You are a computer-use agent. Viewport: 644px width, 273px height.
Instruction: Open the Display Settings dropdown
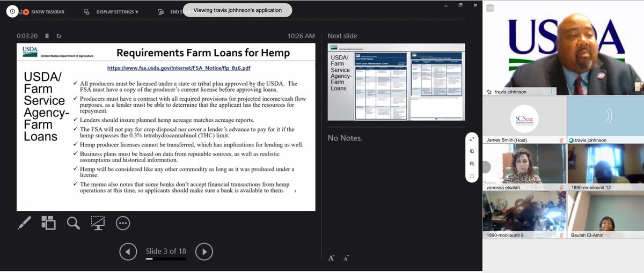117,11
